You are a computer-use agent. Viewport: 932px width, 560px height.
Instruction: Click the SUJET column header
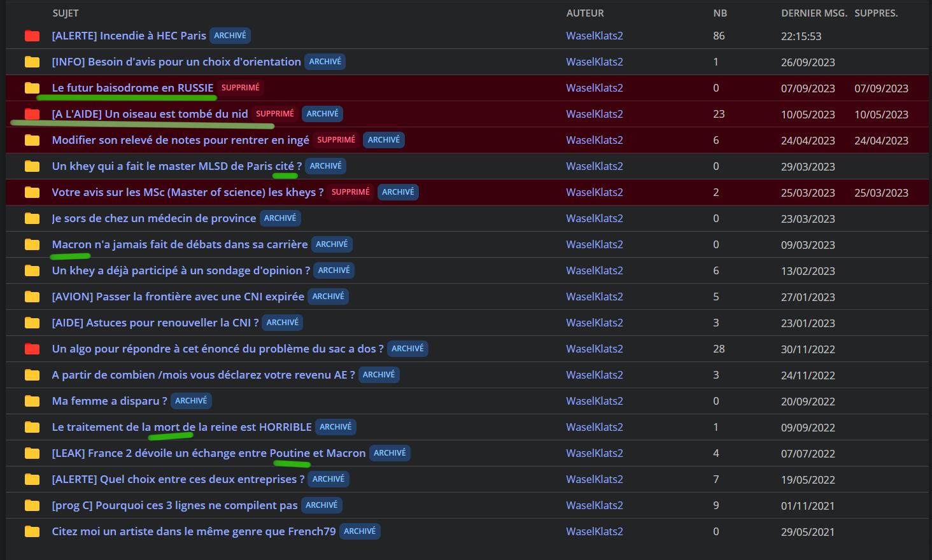65,13
